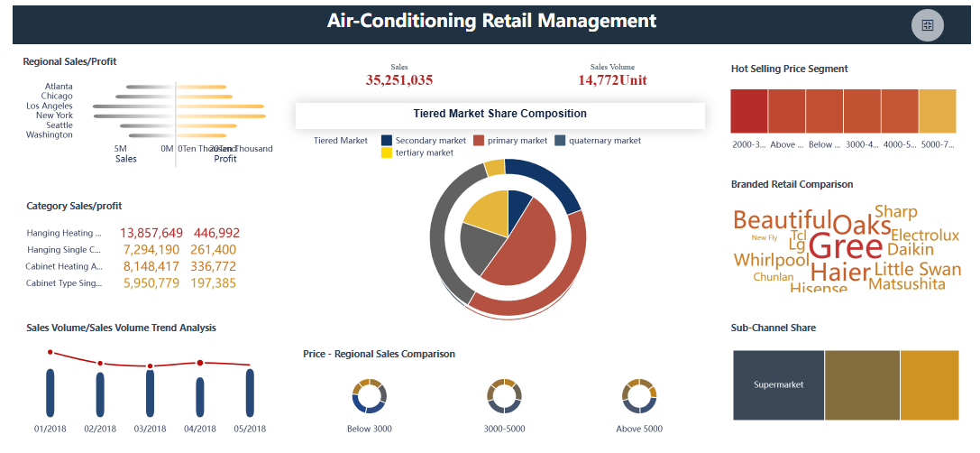Click the 01/2018 bar in trend chart
Image resolution: width=980 pixels, height=453 pixels.
click(50, 393)
